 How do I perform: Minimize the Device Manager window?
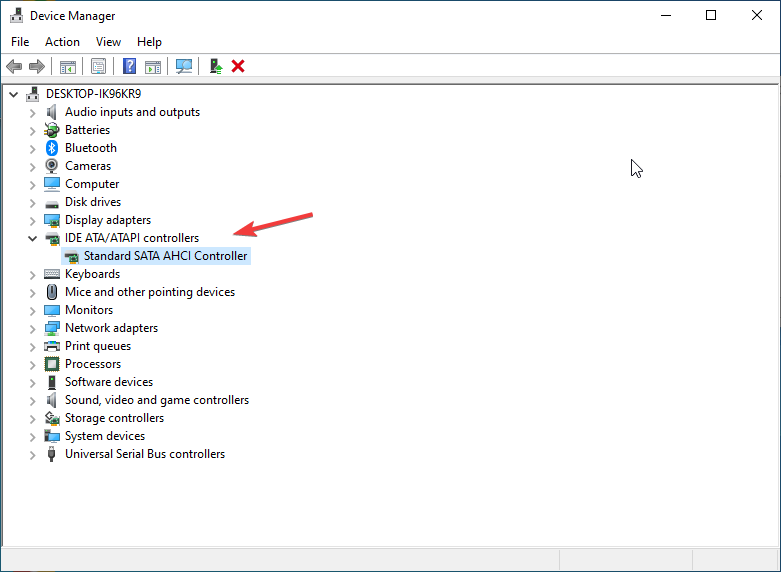click(666, 15)
